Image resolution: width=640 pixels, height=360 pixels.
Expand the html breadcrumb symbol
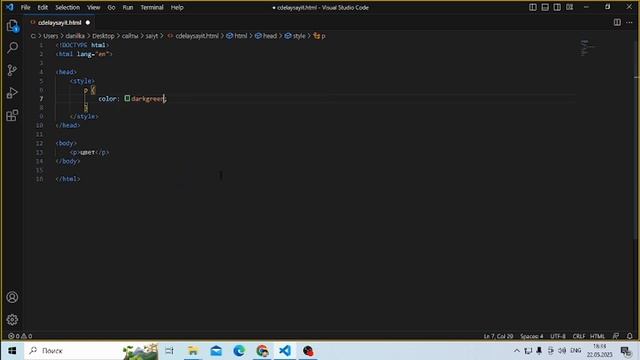(237, 36)
